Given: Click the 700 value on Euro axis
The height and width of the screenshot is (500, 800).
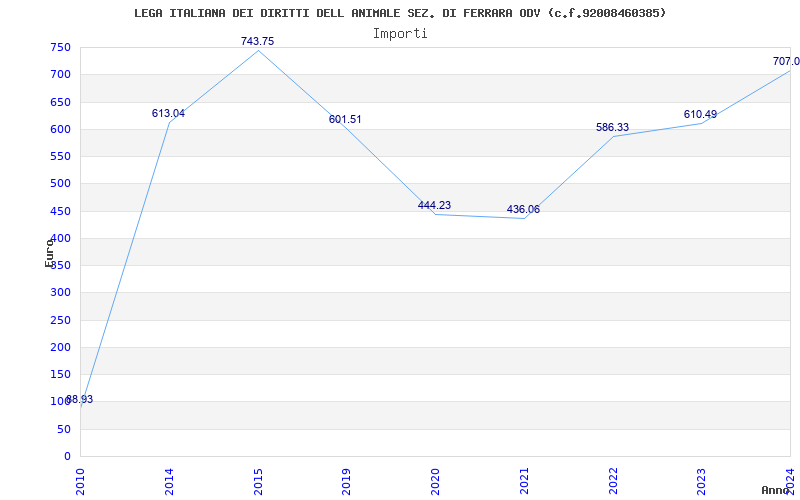Looking at the screenshot, I should point(60,75).
